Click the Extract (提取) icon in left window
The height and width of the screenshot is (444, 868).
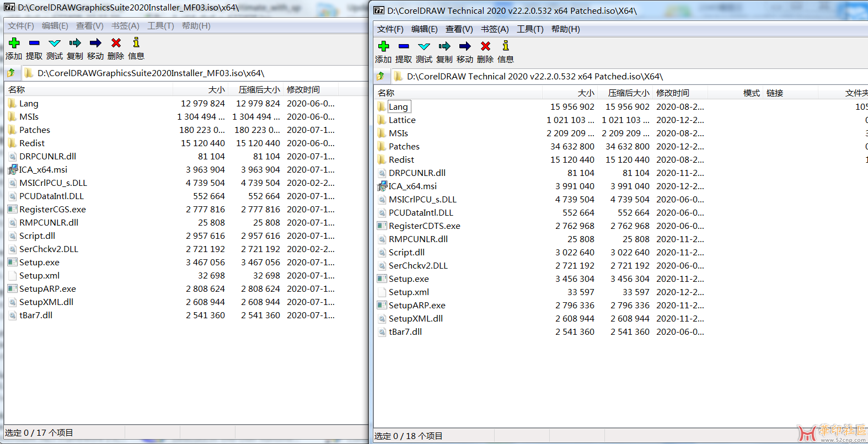click(x=34, y=42)
